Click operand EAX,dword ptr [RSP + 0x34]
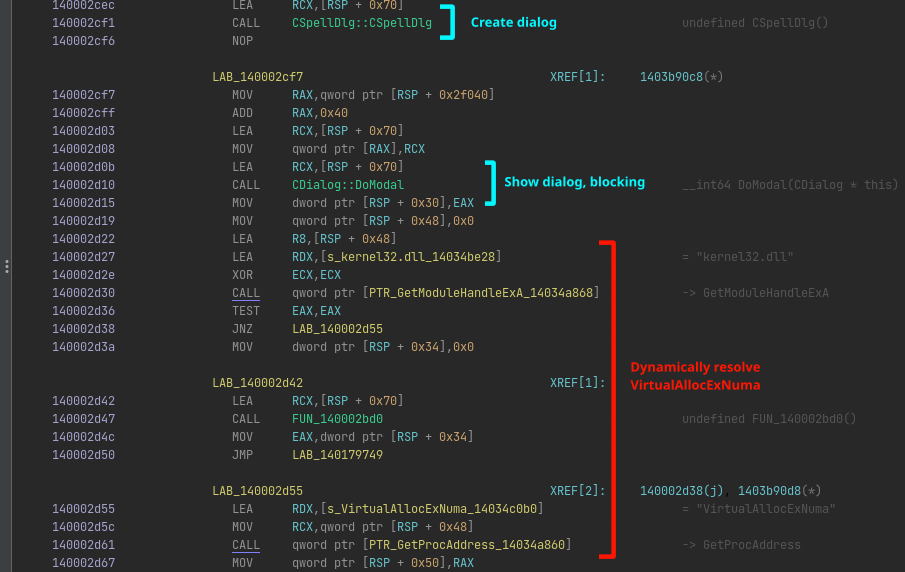The image size is (905, 572). point(383,437)
